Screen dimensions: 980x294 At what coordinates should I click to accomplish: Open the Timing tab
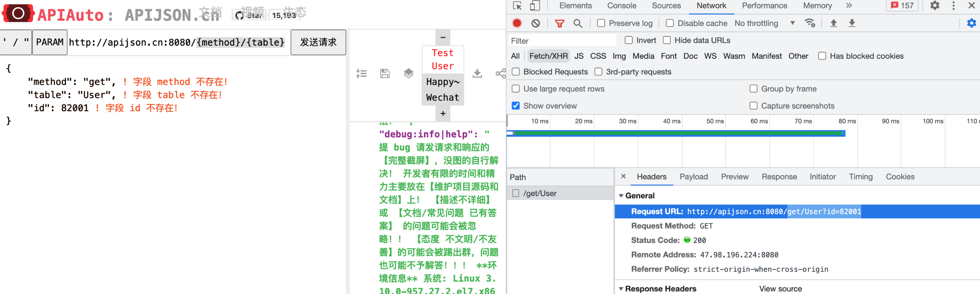coord(861,177)
